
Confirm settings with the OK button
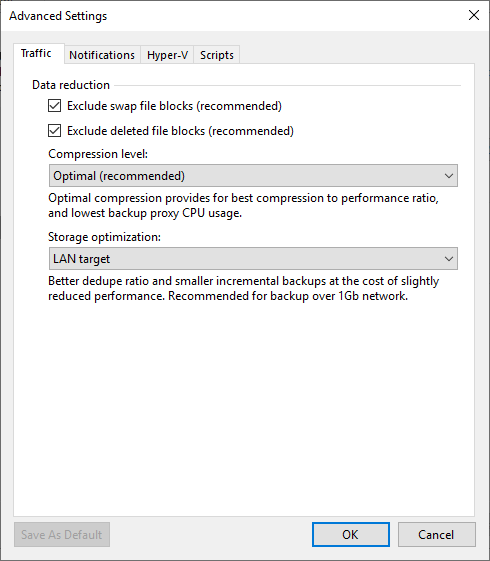(351, 535)
